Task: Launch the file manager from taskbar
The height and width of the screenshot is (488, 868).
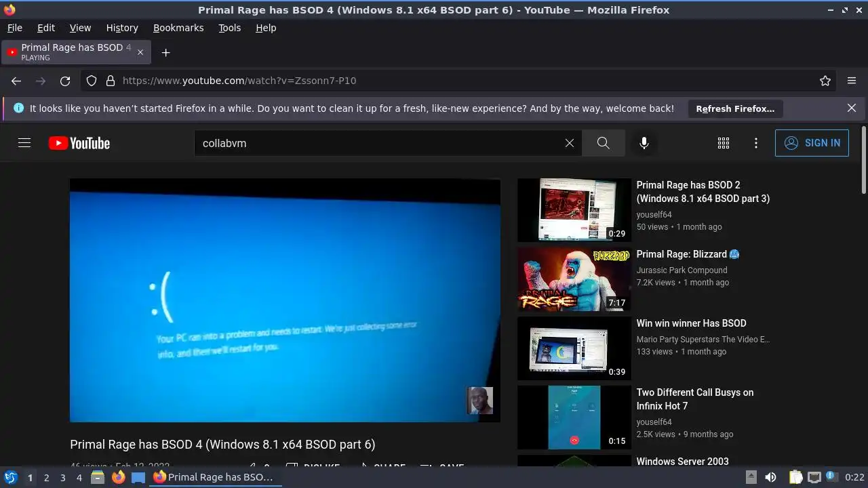Action: 98,477
